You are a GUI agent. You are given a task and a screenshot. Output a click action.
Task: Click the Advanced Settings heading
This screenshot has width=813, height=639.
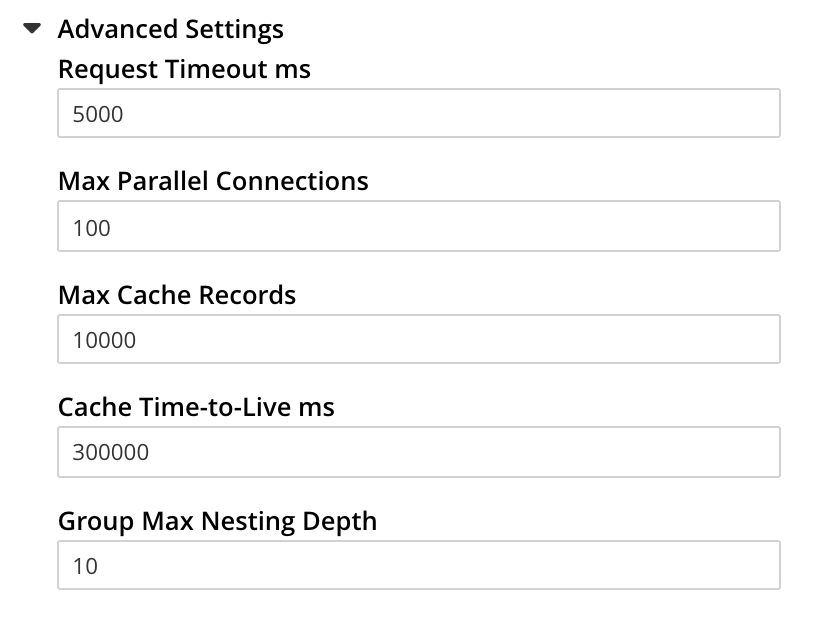click(173, 28)
